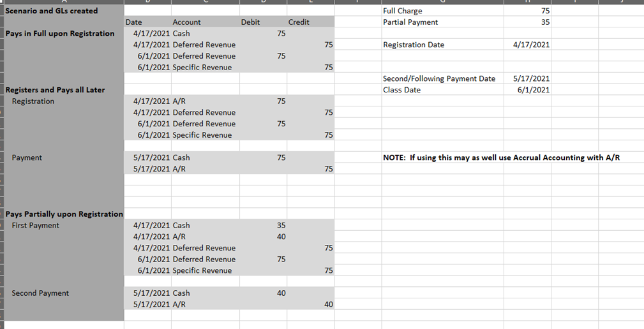Click the 'Credit' column header cell

point(310,22)
